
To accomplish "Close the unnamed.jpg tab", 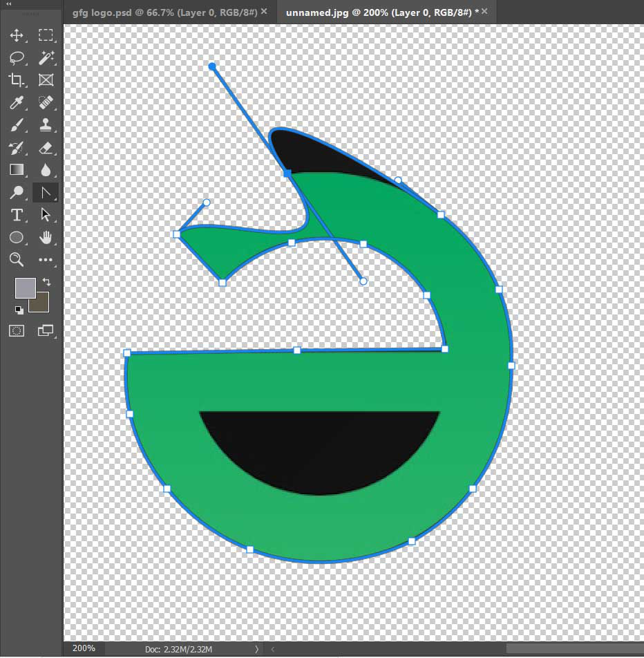I will point(484,12).
